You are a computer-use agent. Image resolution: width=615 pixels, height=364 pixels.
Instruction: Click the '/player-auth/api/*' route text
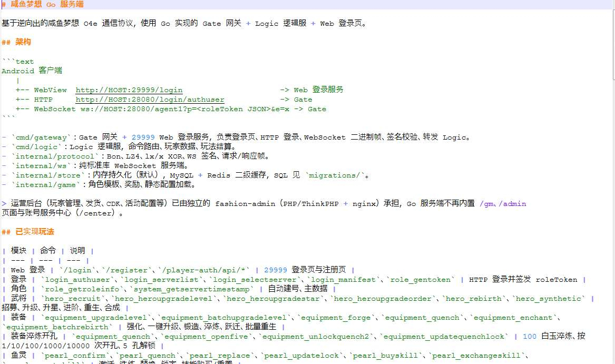pyautogui.click(x=203, y=270)
